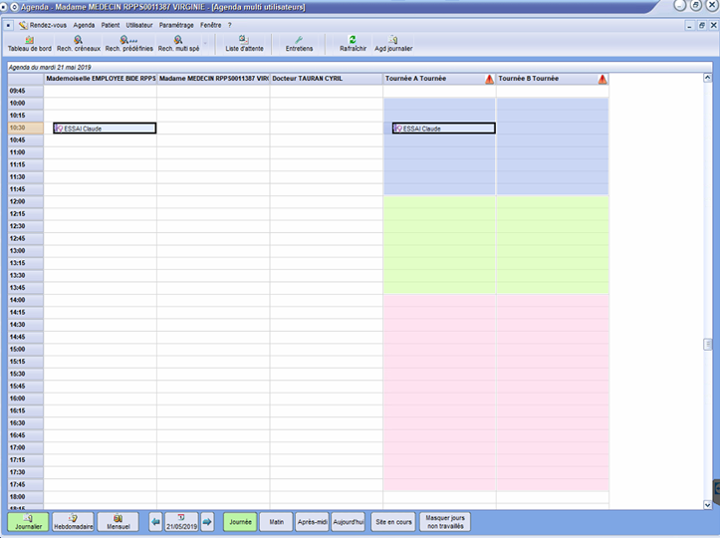Go to next day with right arrow

pyautogui.click(x=207, y=521)
